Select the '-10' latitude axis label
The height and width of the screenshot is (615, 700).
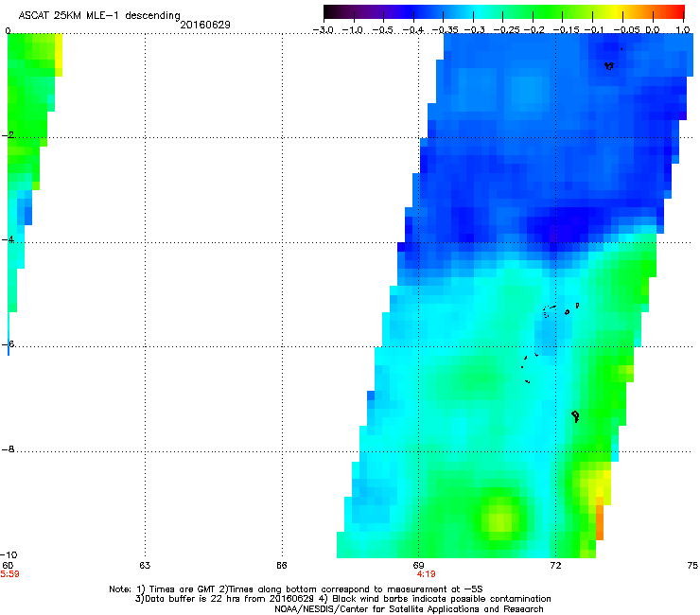pos(9,554)
